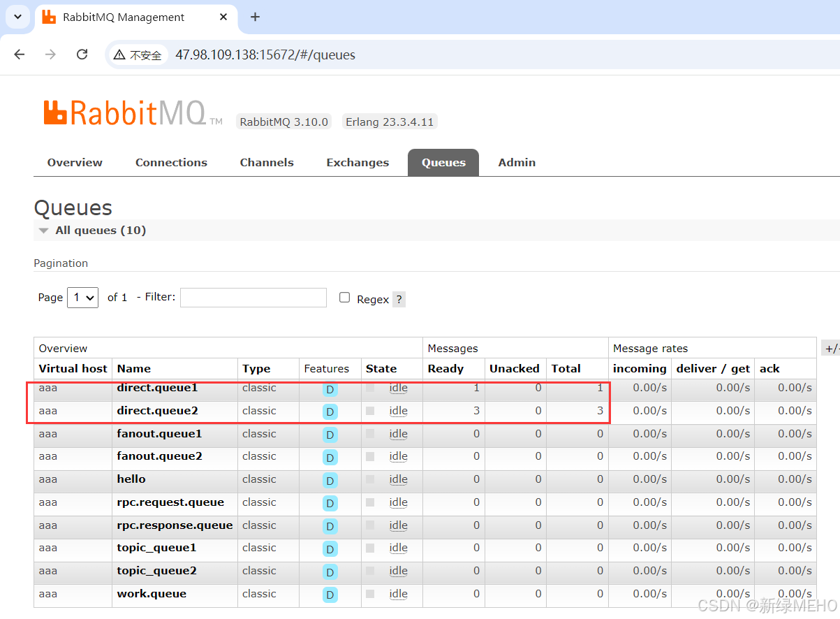Go to the Exchanges tab
This screenshot has width=840, height=619.
(x=358, y=162)
